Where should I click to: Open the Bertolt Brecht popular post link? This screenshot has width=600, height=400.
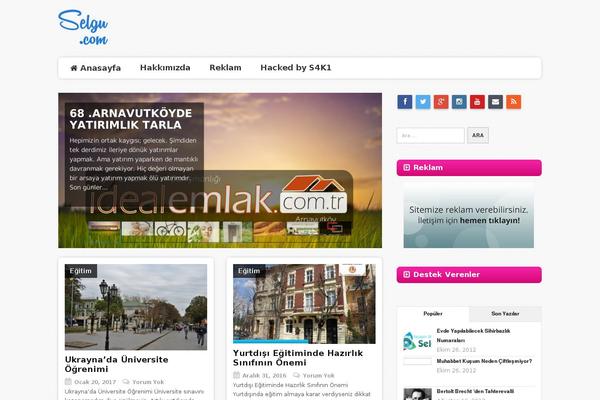coord(475,391)
